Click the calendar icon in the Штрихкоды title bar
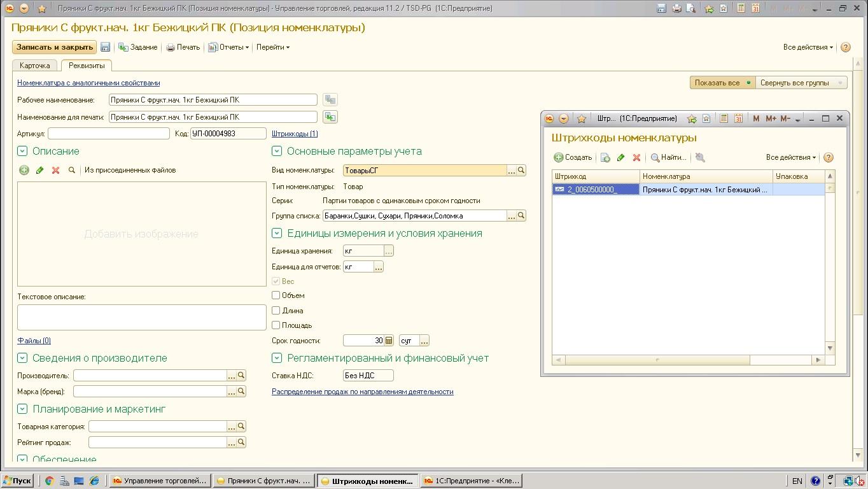The width and height of the screenshot is (868, 489). 738,118
